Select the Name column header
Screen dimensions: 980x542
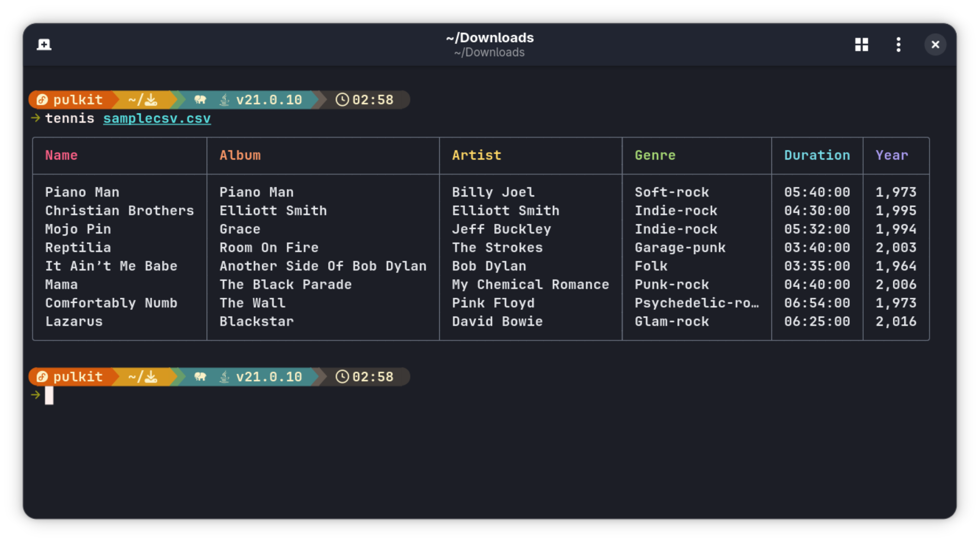coord(61,155)
